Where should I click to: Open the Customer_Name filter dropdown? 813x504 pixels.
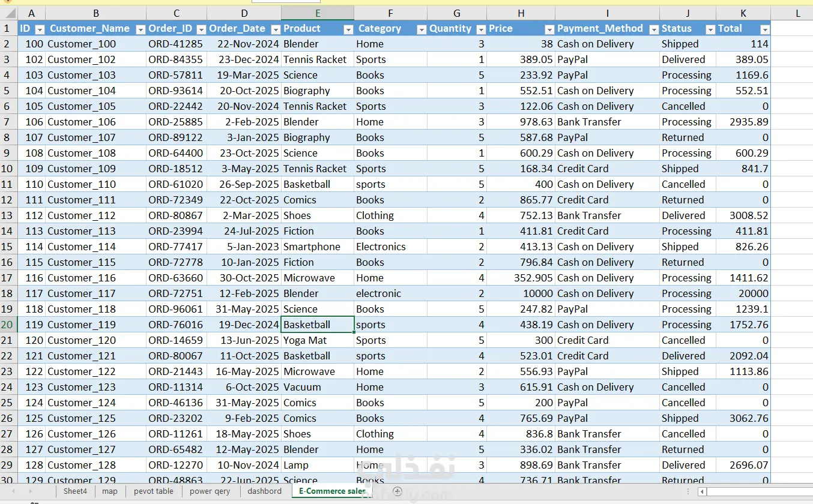(141, 29)
